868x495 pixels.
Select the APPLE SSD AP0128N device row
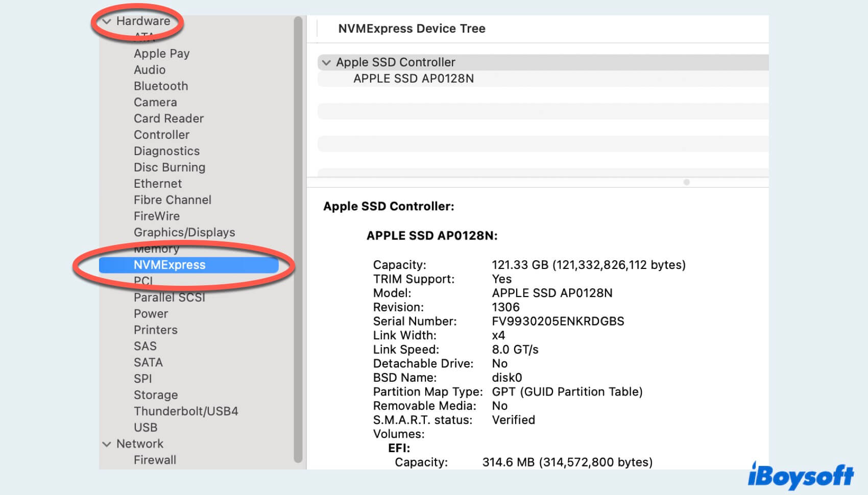click(543, 79)
